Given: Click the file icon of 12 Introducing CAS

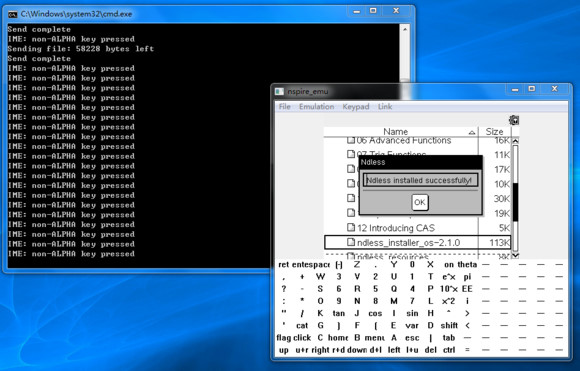Looking at the screenshot, I should [351, 227].
